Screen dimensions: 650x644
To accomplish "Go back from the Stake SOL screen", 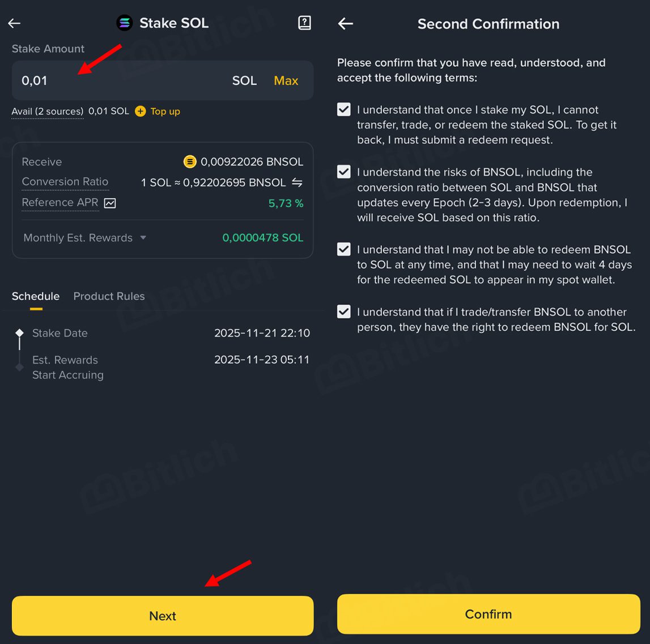I will (14, 23).
